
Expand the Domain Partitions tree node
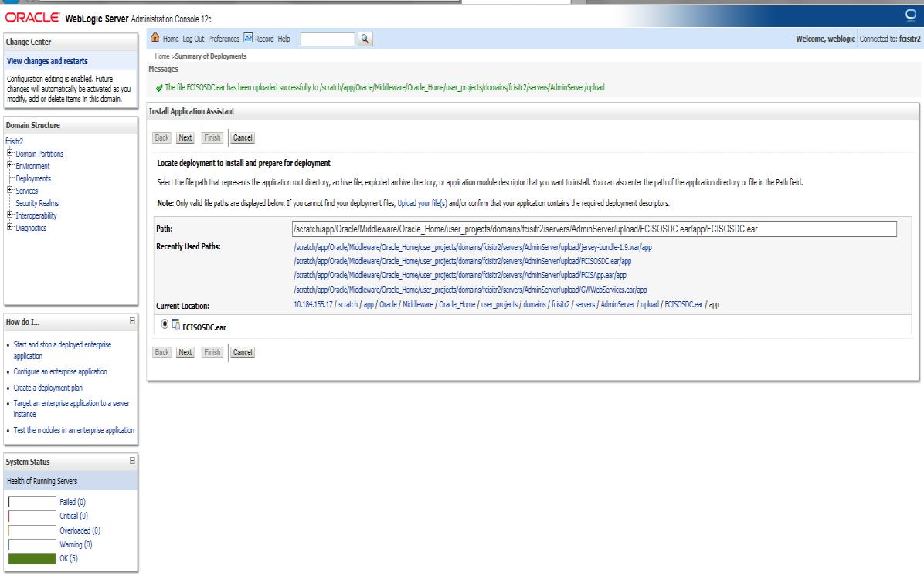(9, 153)
